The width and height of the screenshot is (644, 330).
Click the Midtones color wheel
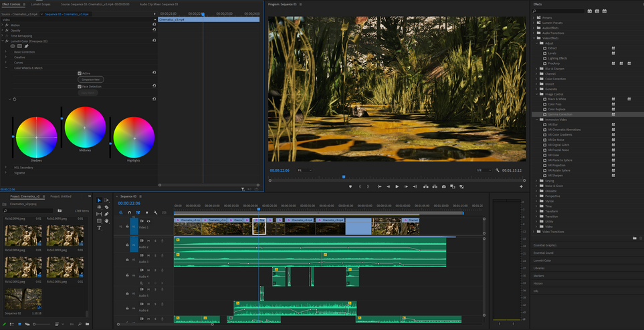85,127
